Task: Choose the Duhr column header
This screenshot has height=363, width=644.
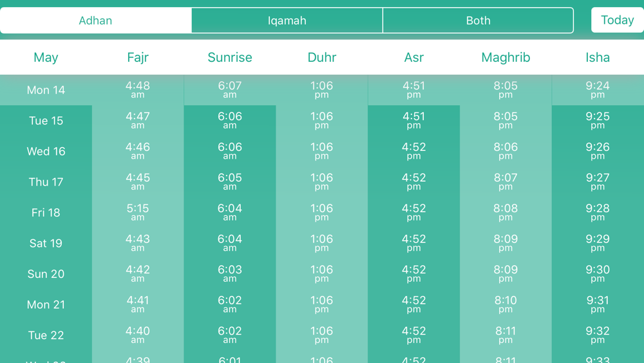Action: click(x=322, y=57)
